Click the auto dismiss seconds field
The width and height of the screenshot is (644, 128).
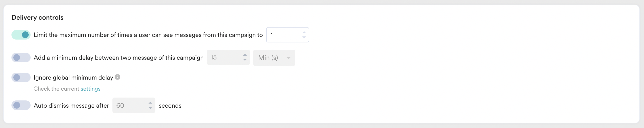[131, 105]
